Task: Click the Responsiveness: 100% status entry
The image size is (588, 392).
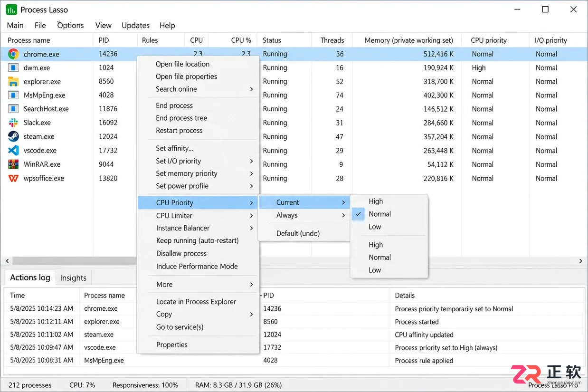Action: point(145,385)
